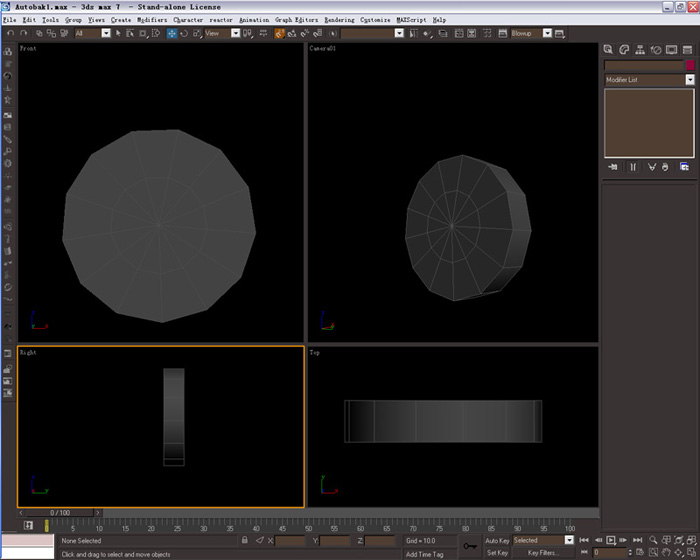The width and height of the screenshot is (700, 560).
Task: Open the Modifiers menu
Action: [x=152, y=20]
